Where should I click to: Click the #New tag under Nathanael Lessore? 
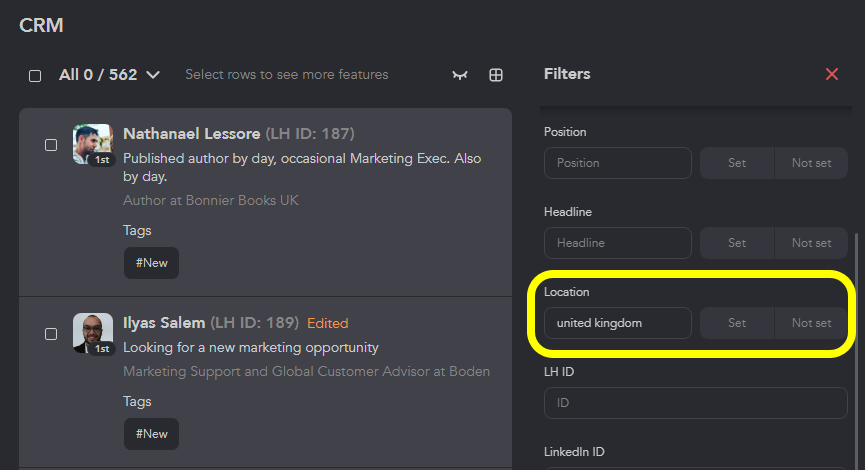click(151, 263)
